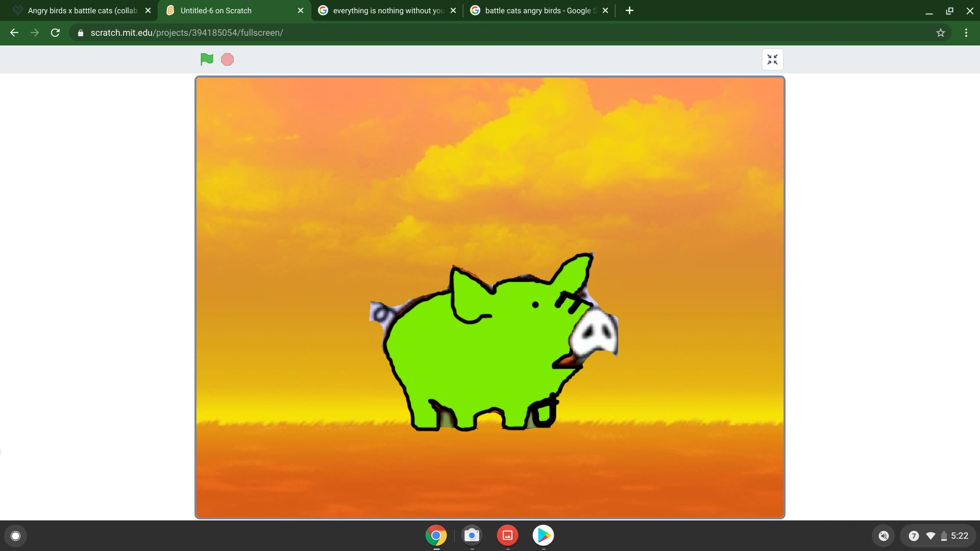Launch the Google Play Store from shelf
The width and height of the screenshot is (980, 551).
tap(543, 535)
